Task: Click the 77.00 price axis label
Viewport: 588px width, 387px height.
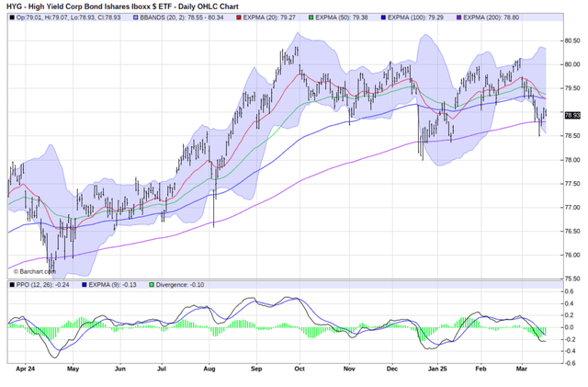Action: pyautogui.click(x=572, y=207)
